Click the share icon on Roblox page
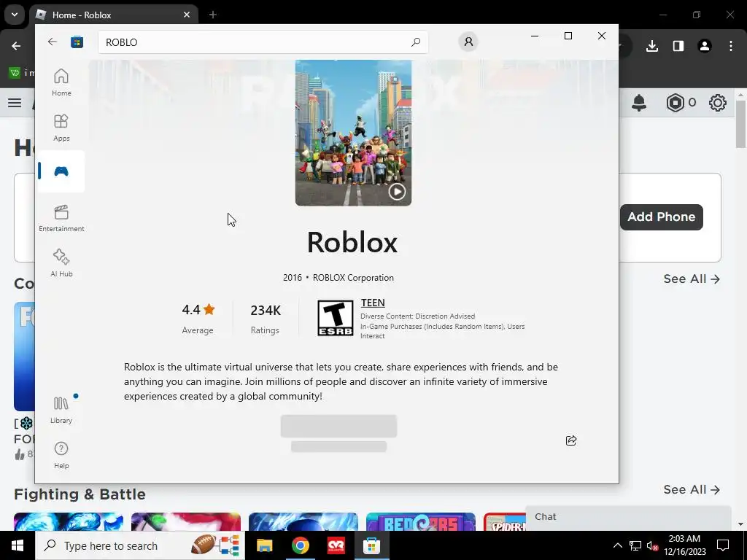This screenshot has width=747, height=560. point(570,440)
